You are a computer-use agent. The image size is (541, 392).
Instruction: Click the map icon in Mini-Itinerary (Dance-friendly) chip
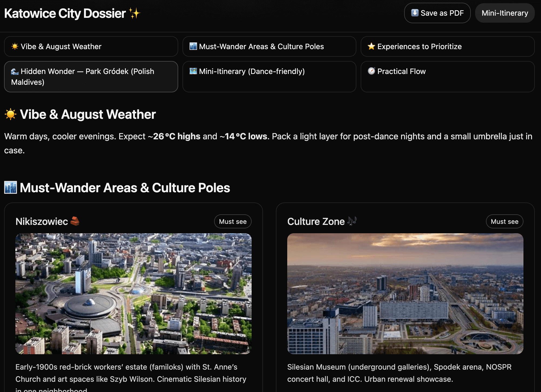[x=193, y=71]
